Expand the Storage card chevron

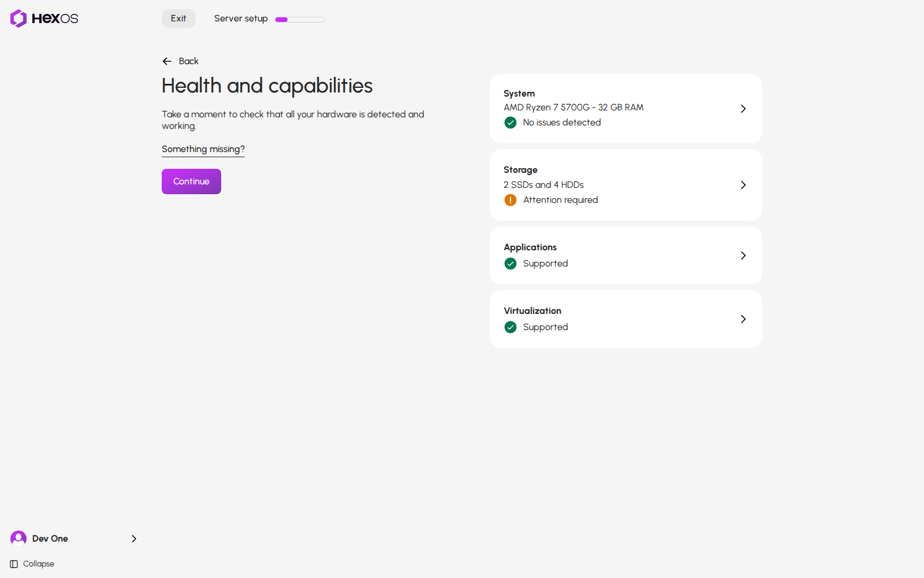(743, 185)
